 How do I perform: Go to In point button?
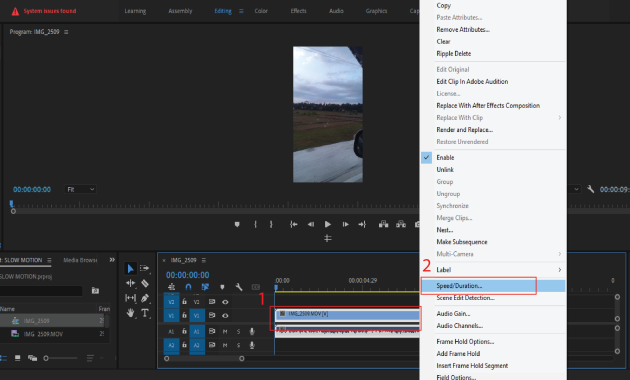point(294,225)
